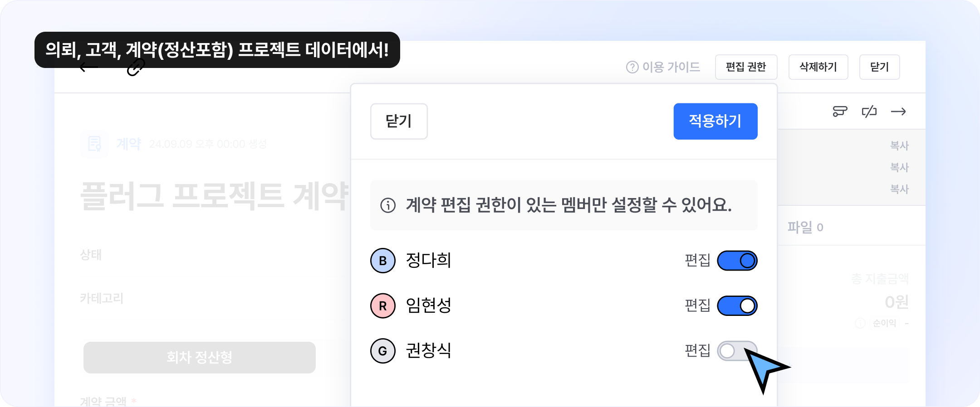
Task: Click the slashed link icon
Action: tap(869, 111)
